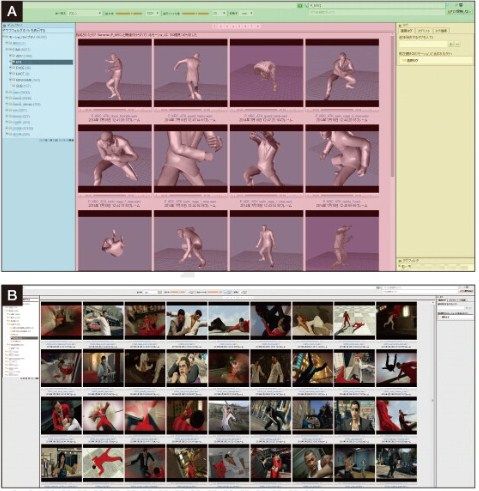
Task: Select the highlighted tree row in window B's sidebar
Action: (24, 338)
